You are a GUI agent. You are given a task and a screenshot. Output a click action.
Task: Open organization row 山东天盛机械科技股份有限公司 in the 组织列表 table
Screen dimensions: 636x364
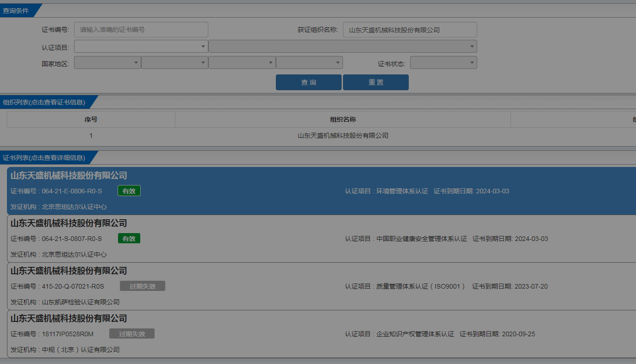point(343,136)
